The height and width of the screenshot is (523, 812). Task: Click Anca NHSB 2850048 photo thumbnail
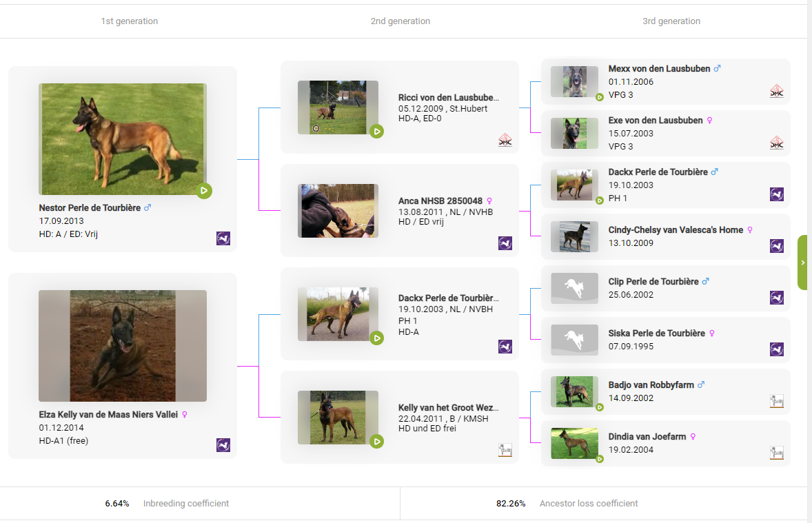(338, 211)
